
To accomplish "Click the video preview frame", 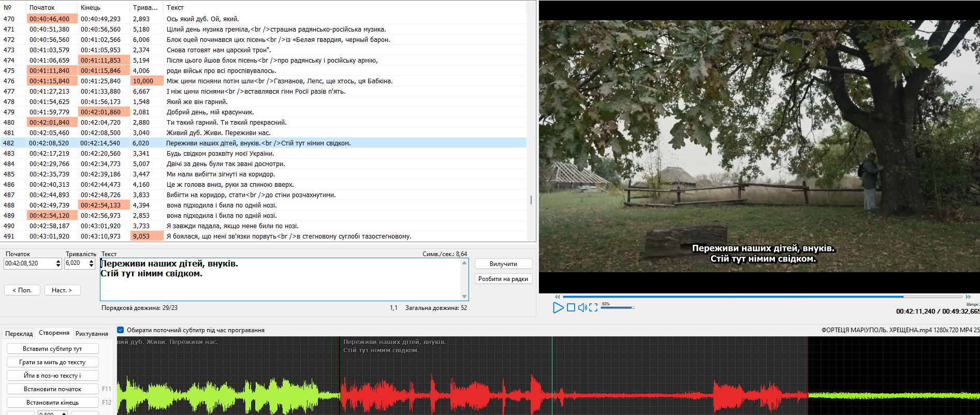I will [x=759, y=146].
